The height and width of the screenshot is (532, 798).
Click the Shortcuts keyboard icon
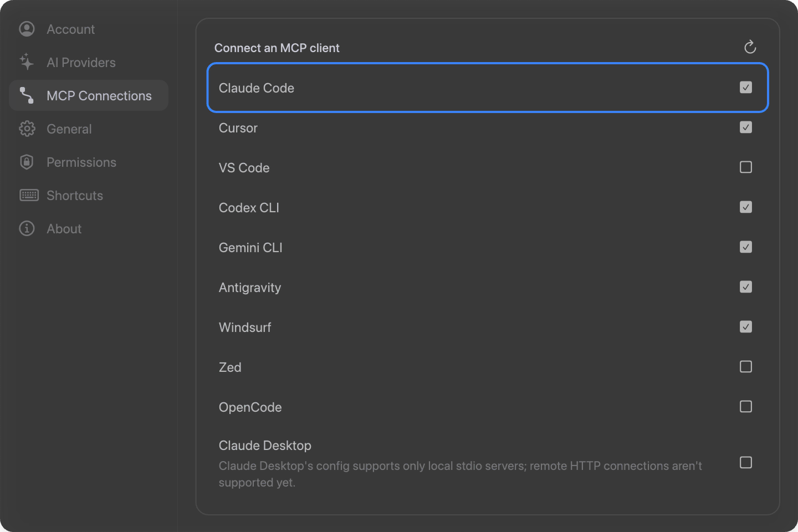pos(29,195)
